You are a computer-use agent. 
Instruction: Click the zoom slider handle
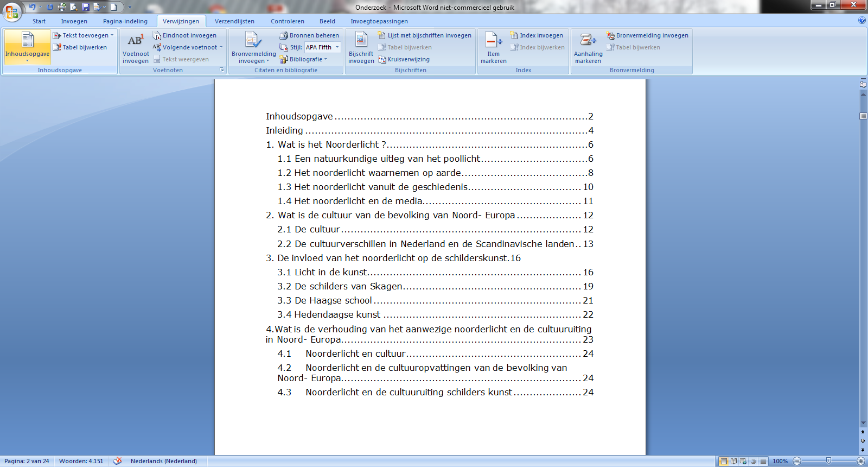click(828, 461)
